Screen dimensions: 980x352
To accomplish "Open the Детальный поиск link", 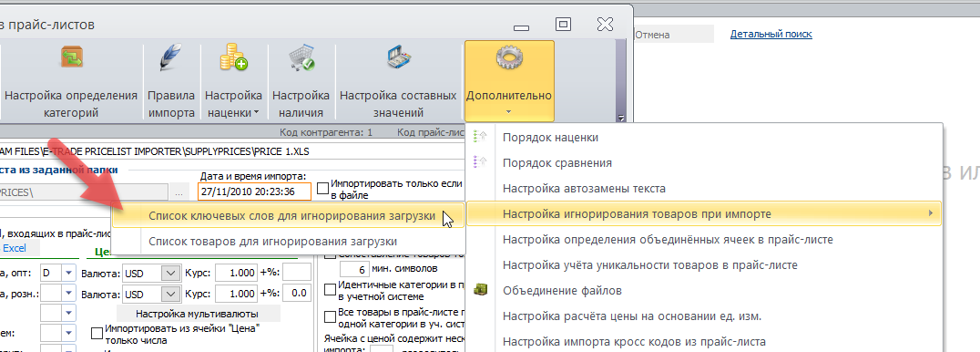I will pyautogui.click(x=771, y=34).
